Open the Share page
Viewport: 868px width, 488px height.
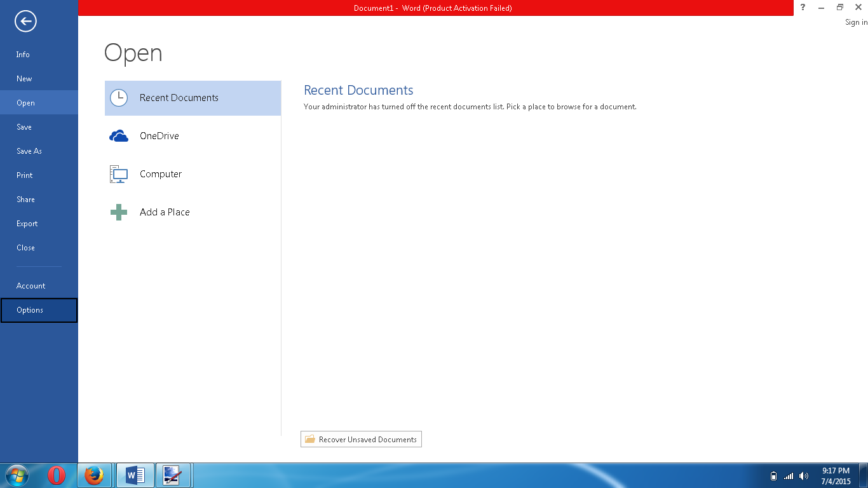point(39,200)
